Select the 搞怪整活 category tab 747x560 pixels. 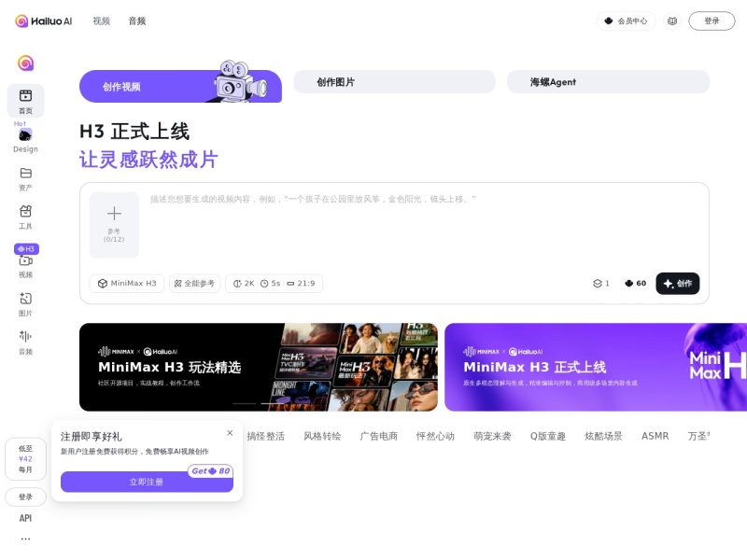pos(266,436)
